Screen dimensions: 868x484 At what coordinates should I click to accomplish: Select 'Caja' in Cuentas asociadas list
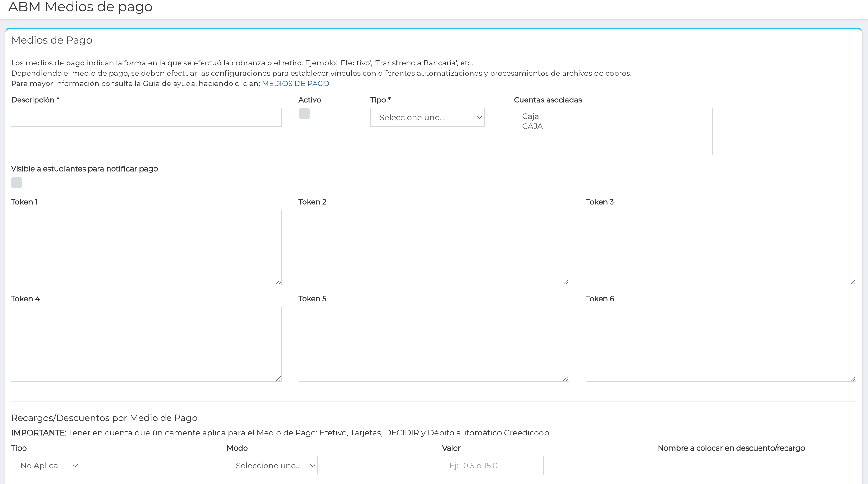[530, 116]
